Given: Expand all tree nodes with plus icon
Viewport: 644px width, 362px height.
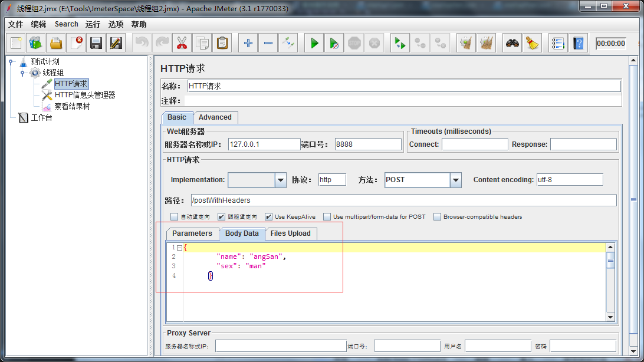Looking at the screenshot, I should pyautogui.click(x=248, y=43).
